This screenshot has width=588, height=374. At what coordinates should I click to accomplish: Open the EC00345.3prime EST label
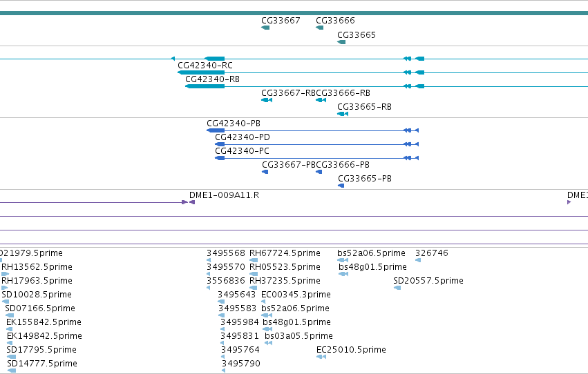[296, 295]
